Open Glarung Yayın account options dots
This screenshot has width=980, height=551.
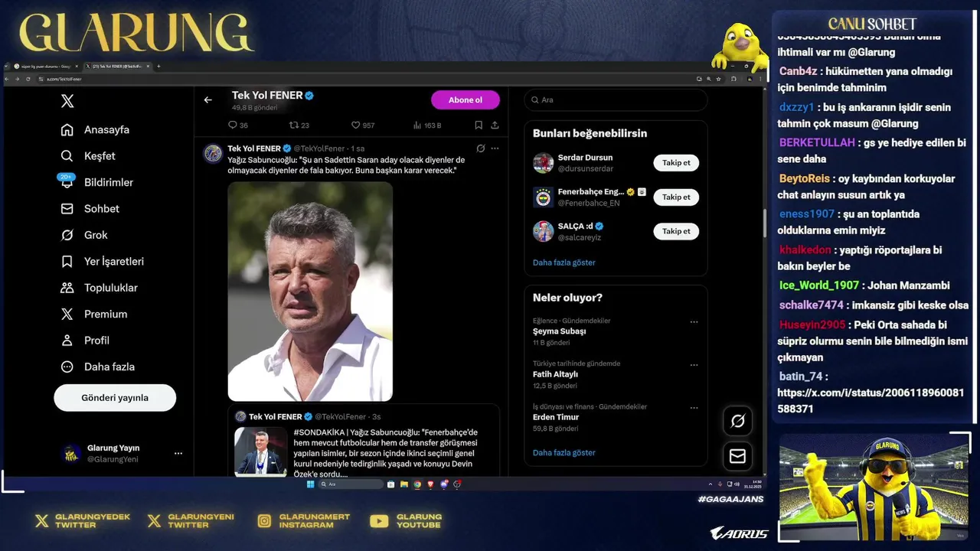(178, 454)
